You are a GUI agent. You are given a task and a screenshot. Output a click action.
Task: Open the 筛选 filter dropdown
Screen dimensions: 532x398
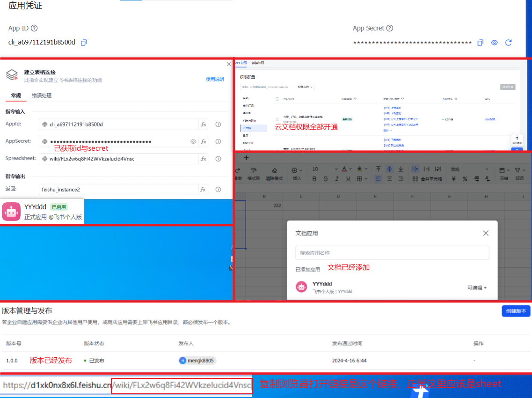pos(520,174)
